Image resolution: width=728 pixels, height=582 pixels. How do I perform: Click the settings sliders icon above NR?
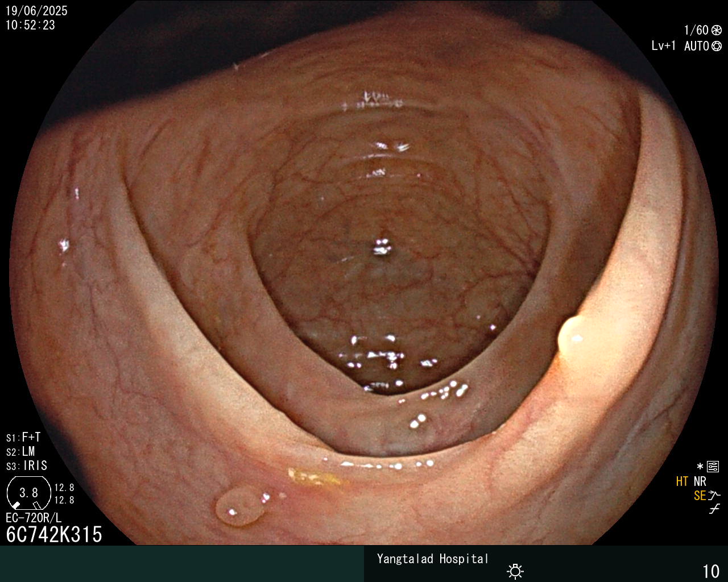coord(713,467)
